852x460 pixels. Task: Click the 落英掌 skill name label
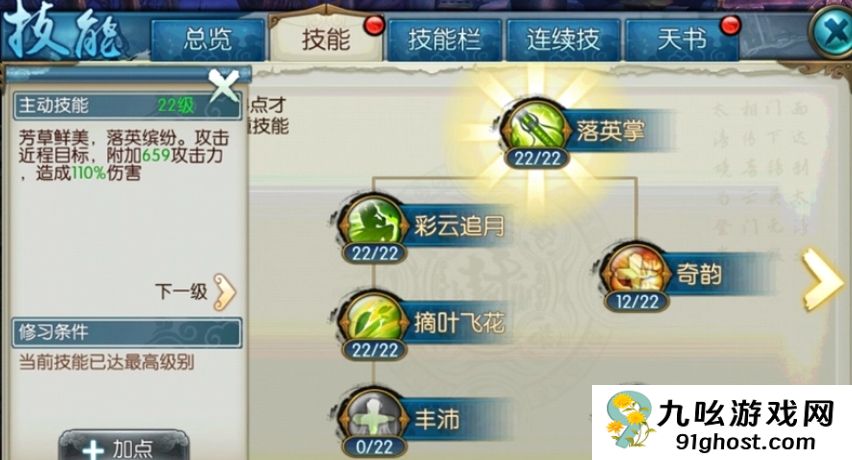coord(611,131)
